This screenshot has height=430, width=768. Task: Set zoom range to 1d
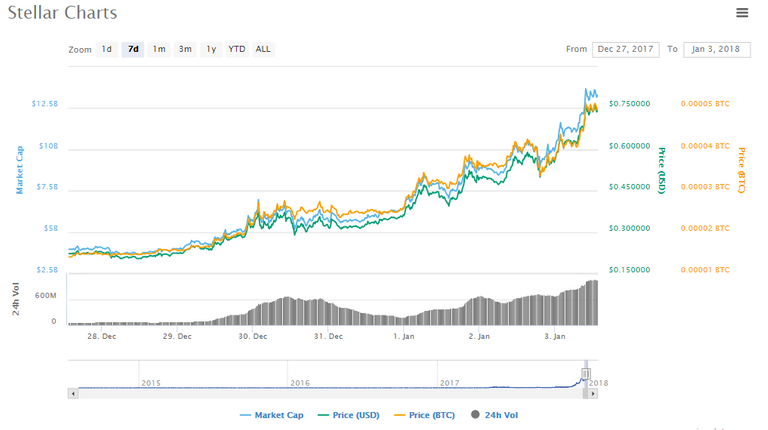[107, 49]
